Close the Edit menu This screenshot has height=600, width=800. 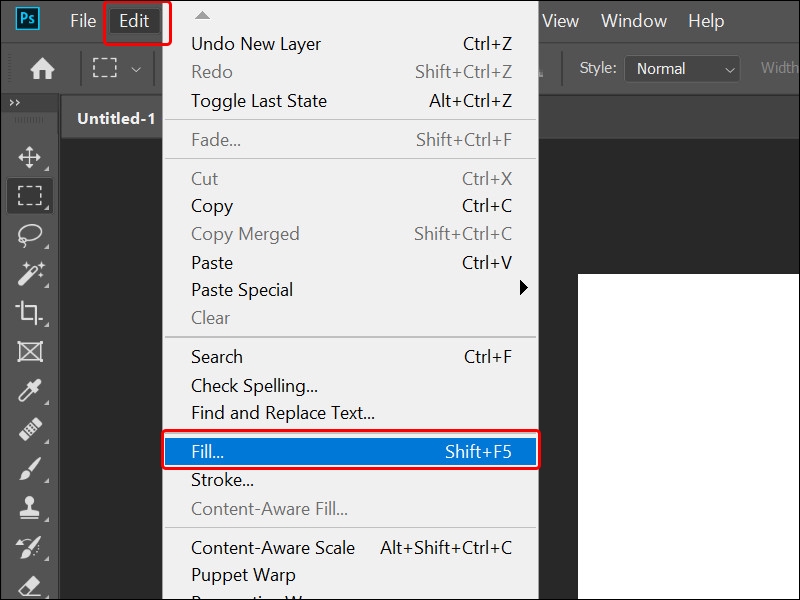(134, 21)
